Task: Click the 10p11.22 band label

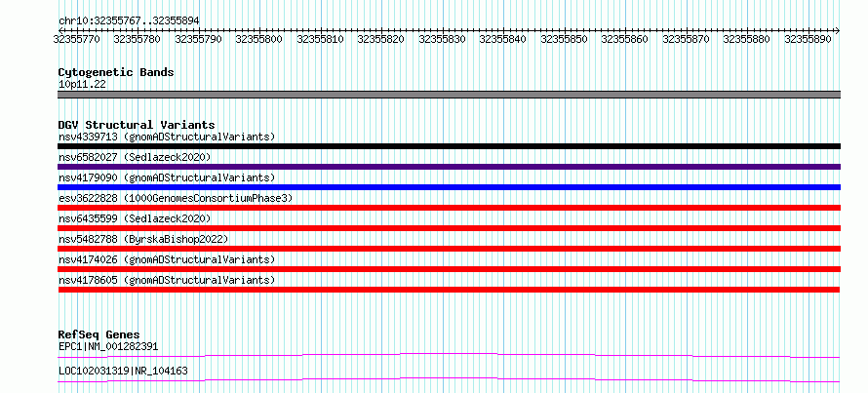Action: 82,84
